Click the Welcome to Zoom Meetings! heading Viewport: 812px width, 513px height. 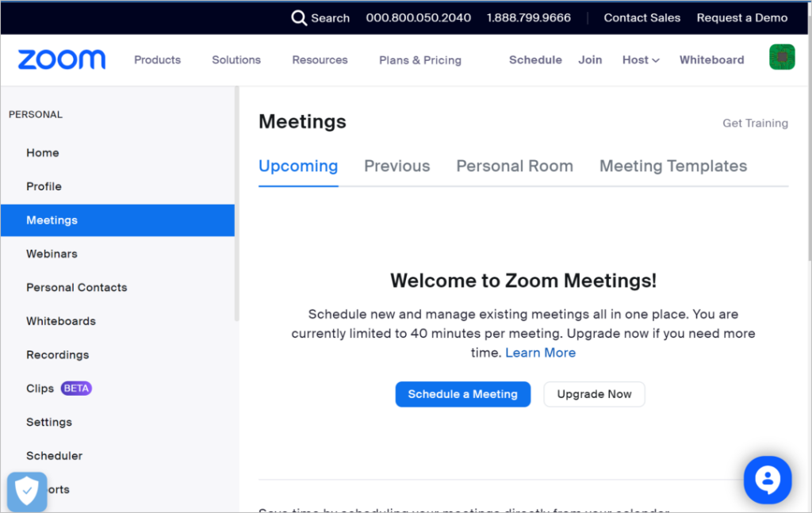(523, 281)
